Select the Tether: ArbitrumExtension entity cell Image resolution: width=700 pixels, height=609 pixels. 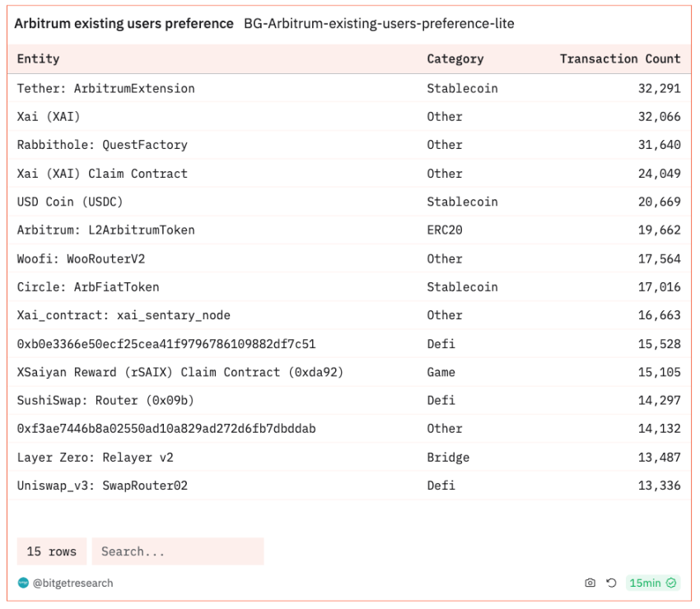tap(105, 88)
